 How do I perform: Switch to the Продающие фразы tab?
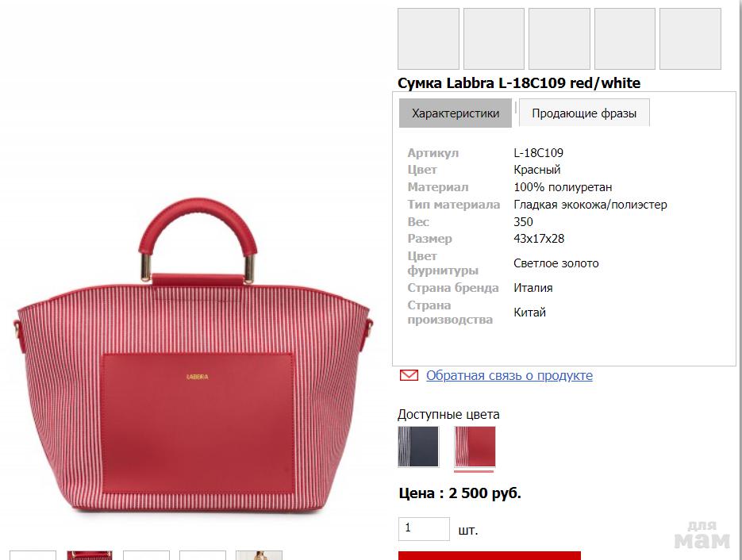pyautogui.click(x=584, y=113)
